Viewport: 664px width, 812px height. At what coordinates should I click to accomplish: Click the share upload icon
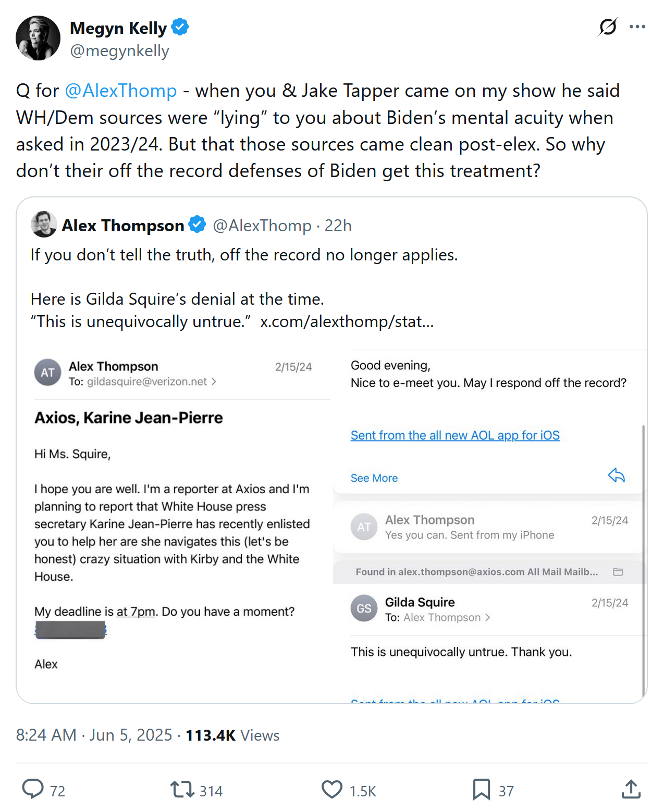(x=631, y=790)
